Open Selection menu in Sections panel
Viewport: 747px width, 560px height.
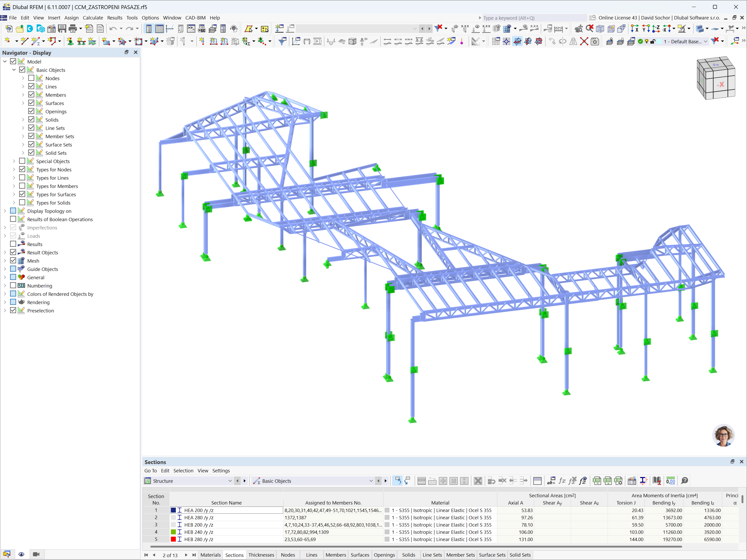(x=183, y=471)
